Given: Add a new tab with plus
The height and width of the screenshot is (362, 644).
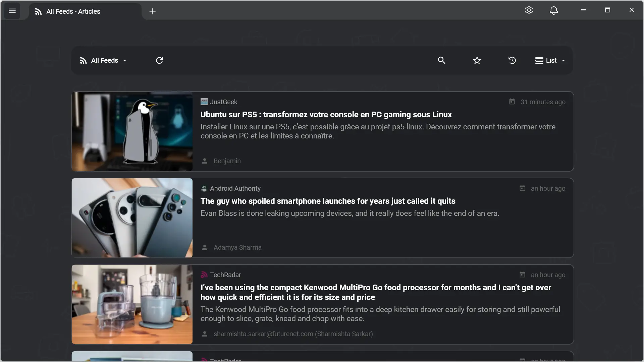Looking at the screenshot, I should (153, 11).
